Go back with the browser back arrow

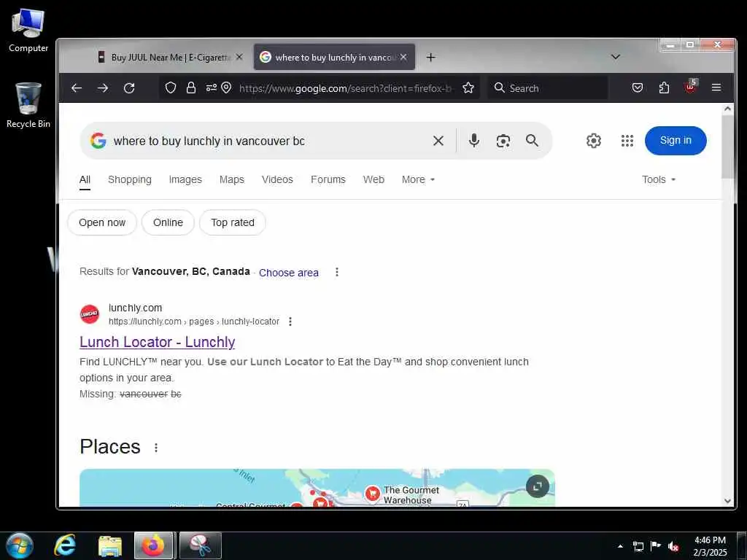point(77,88)
